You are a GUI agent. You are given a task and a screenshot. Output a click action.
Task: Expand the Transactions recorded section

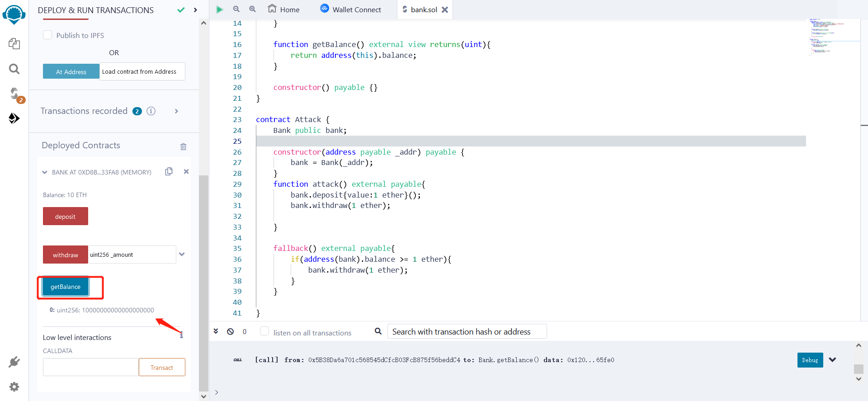(176, 111)
